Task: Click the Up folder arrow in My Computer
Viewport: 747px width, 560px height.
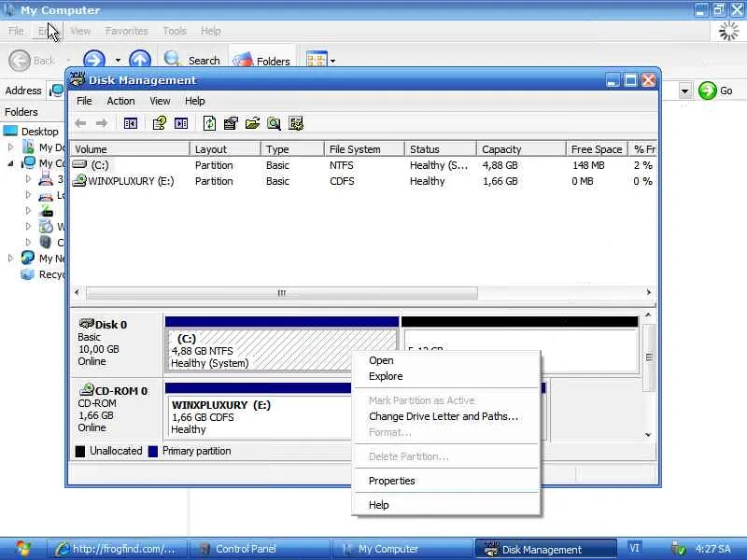Action: [139, 60]
